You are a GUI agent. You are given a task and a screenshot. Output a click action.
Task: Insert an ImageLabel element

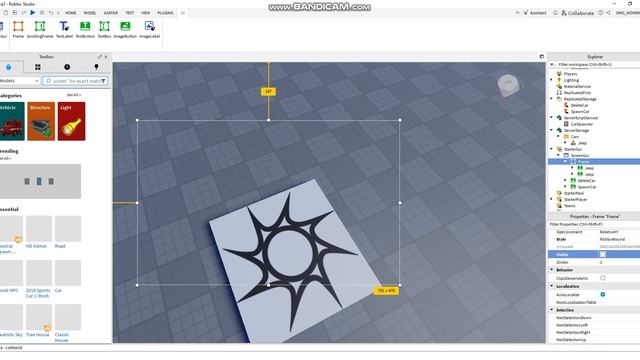[149, 30]
